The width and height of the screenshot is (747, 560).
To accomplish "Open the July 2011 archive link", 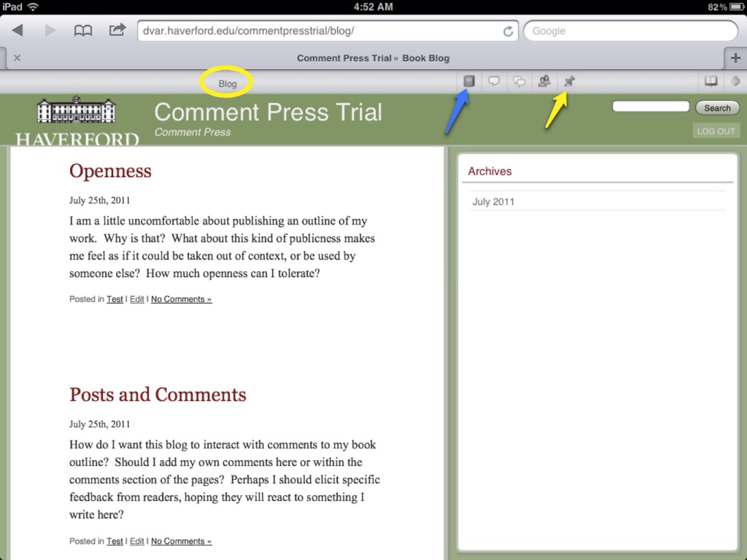I will pos(493,201).
